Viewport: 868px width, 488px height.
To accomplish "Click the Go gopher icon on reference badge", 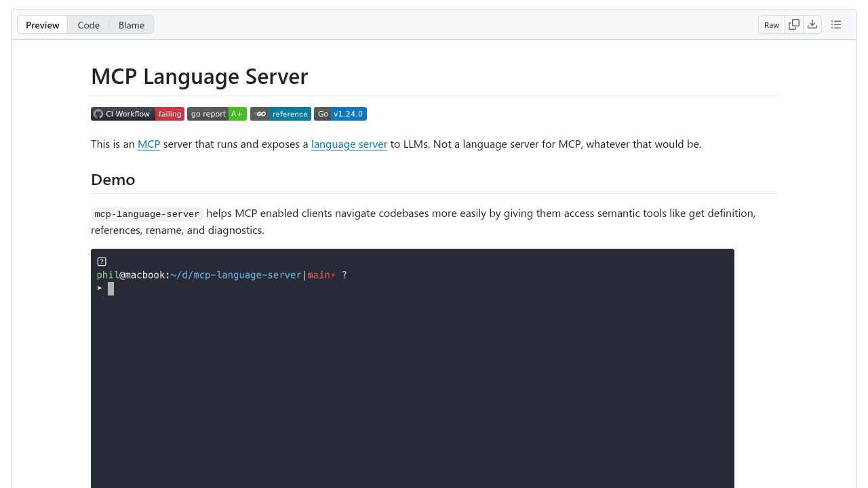I will point(260,114).
